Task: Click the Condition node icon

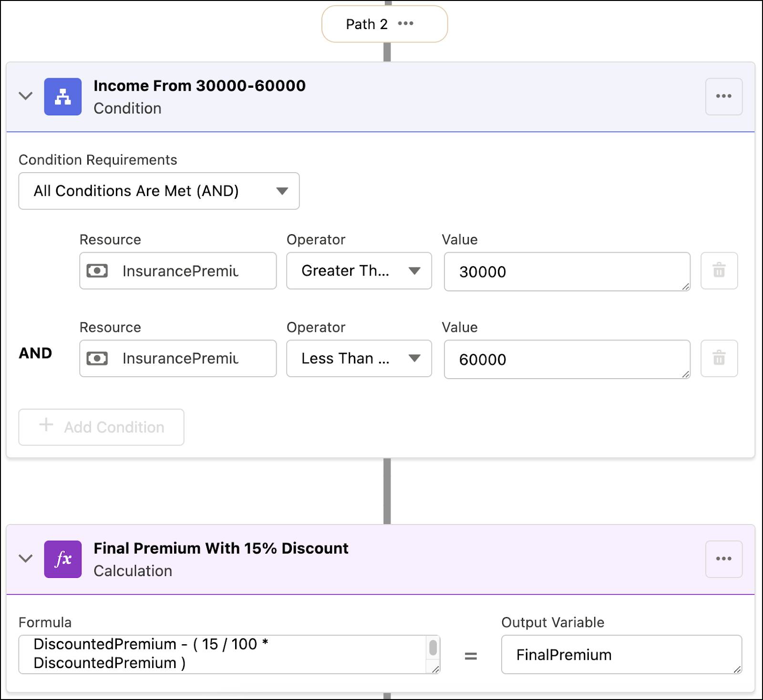Action: pos(62,96)
